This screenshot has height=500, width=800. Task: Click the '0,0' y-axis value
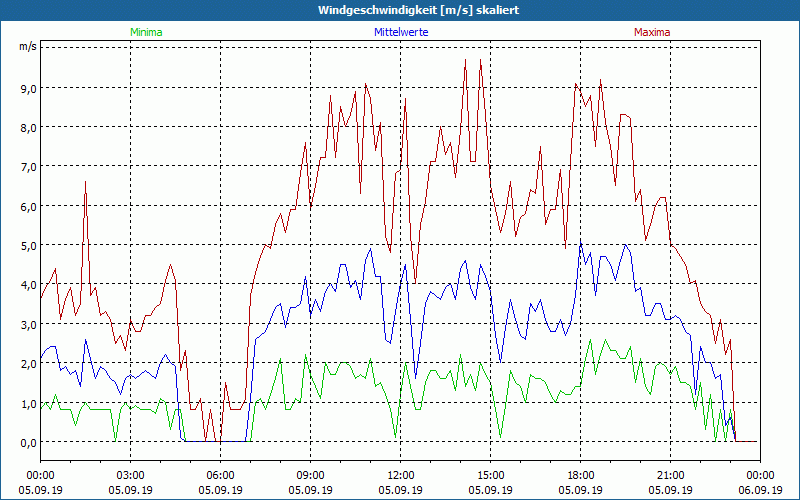click(x=29, y=443)
